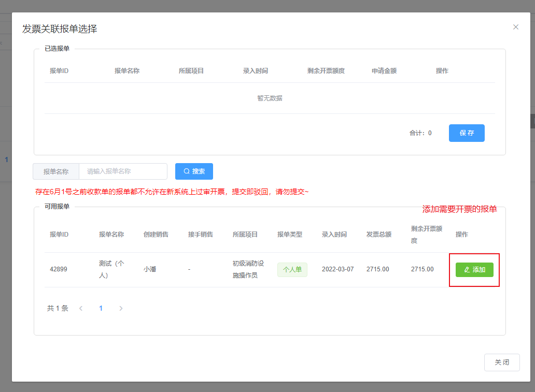Screen dimensions: 535x392
Task: Click the 发票总额 column header in 可用报单
Action: point(378,235)
